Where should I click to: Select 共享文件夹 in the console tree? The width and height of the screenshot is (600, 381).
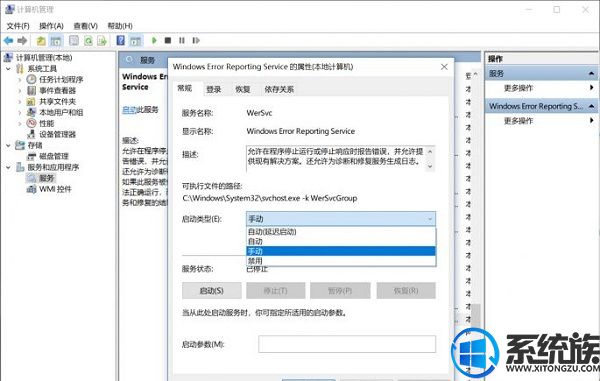57,102
